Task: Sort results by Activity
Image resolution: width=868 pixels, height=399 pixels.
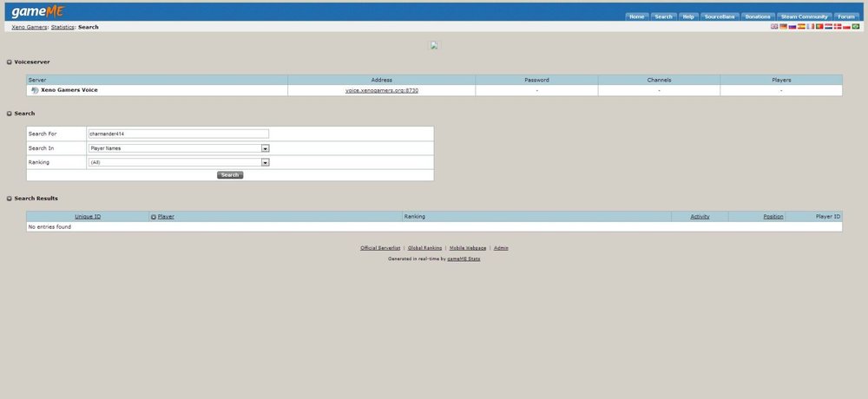Action: coord(700,217)
